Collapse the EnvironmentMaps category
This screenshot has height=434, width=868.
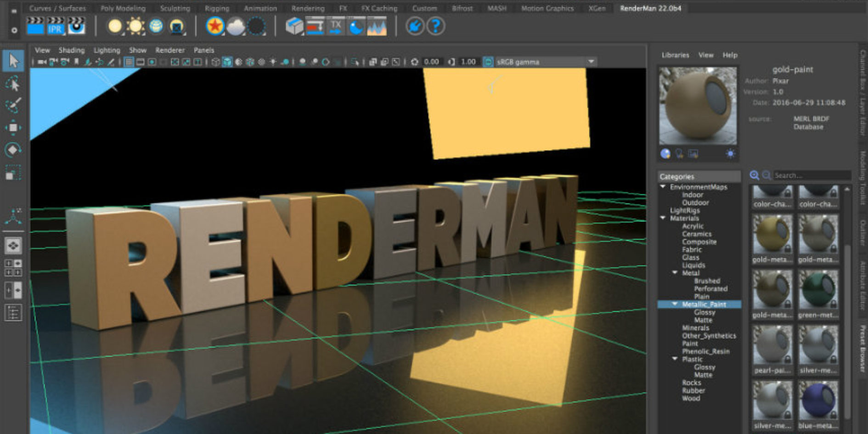pos(663,186)
